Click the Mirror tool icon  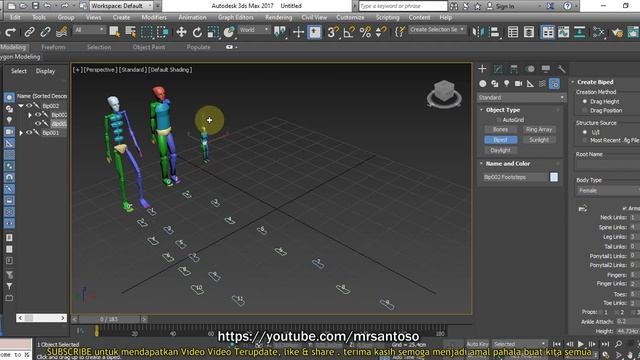pos(477,32)
